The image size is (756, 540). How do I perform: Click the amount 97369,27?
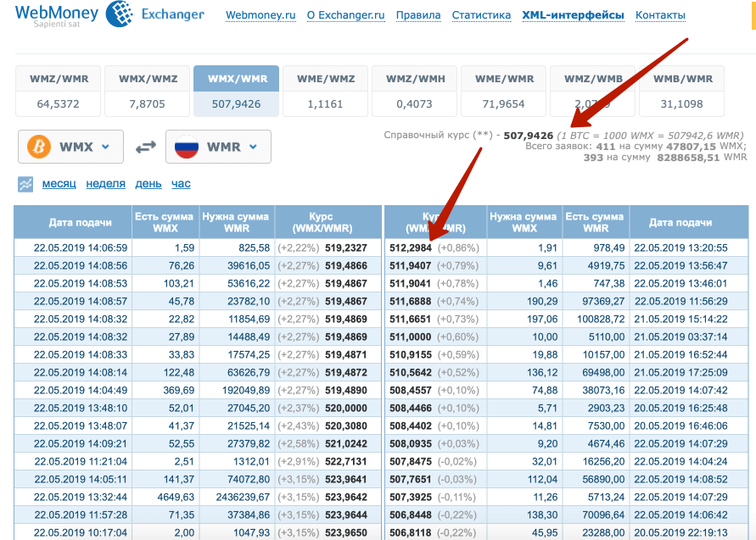(x=603, y=302)
